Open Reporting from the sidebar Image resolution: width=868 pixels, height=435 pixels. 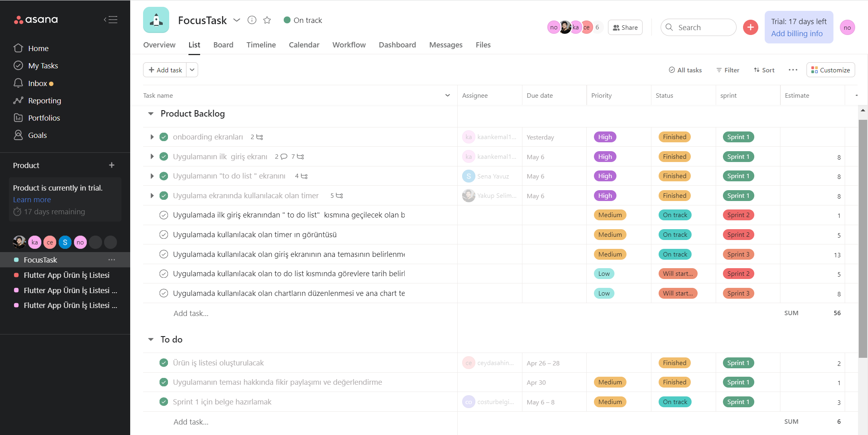click(x=44, y=101)
